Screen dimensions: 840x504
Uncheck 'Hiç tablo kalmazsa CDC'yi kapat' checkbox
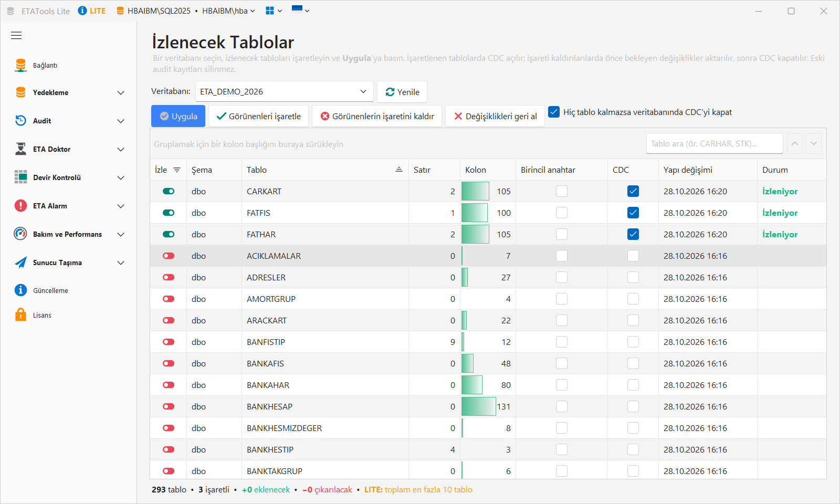[x=554, y=112]
